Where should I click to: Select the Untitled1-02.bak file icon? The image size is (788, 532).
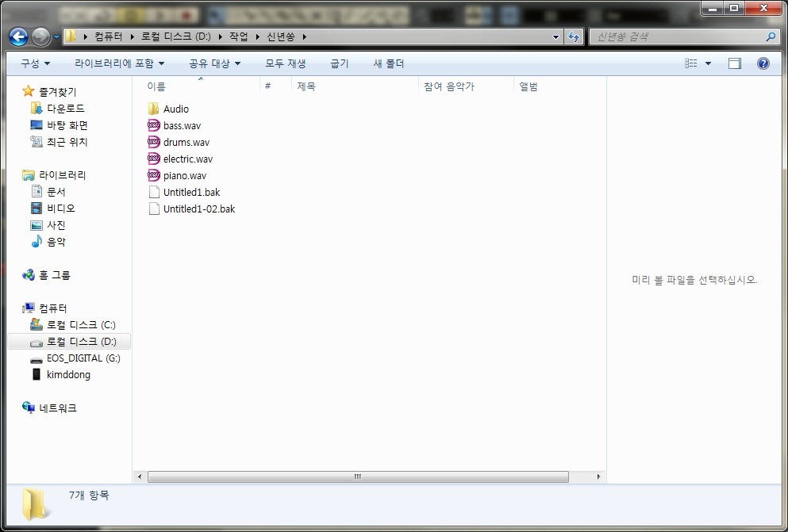[154, 209]
